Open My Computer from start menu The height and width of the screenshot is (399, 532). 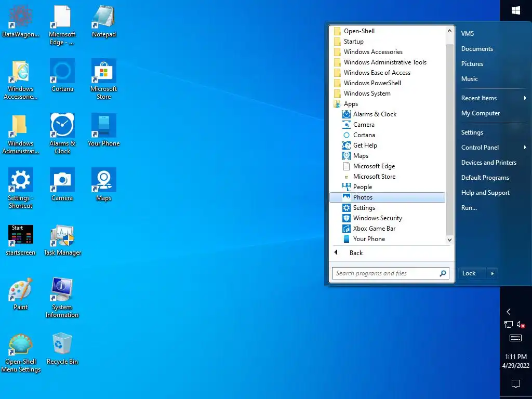(481, 113)
